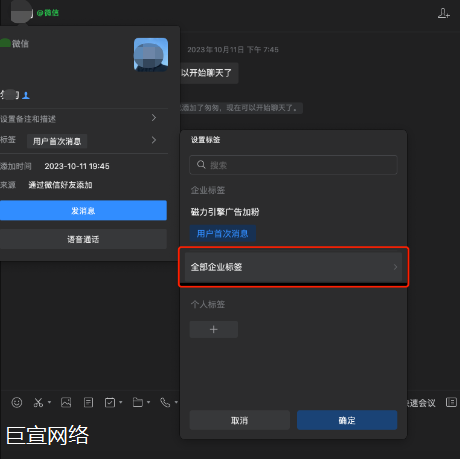Click the 2023-10-11 19:45 add time value
This screenshot has height=459, width=460.
point(77,166)
